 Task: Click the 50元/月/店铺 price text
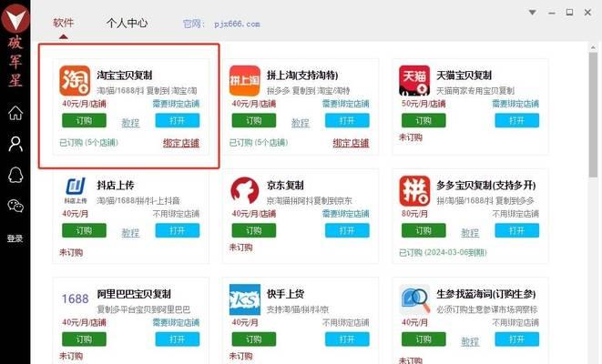[x=423, y=104]
